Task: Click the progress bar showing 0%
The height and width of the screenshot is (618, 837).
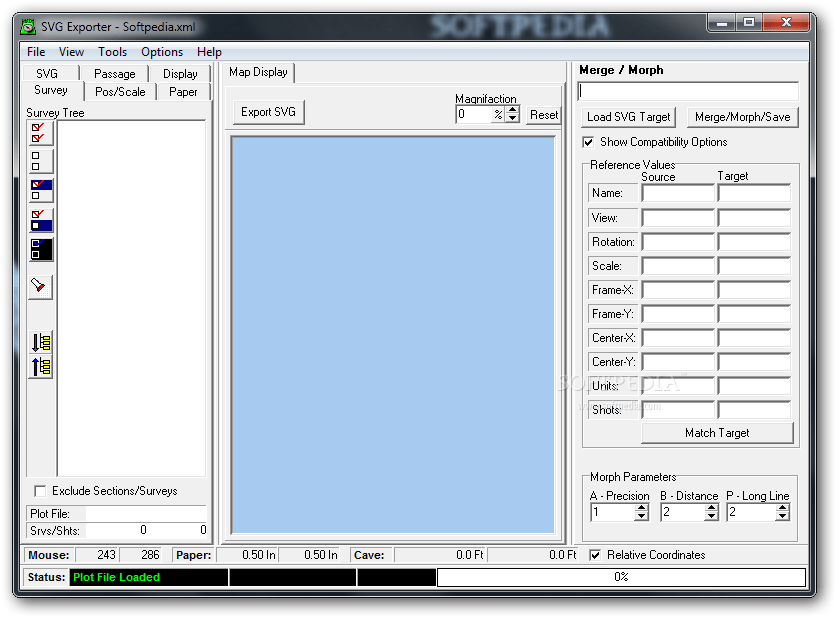Action: (620, 577)
